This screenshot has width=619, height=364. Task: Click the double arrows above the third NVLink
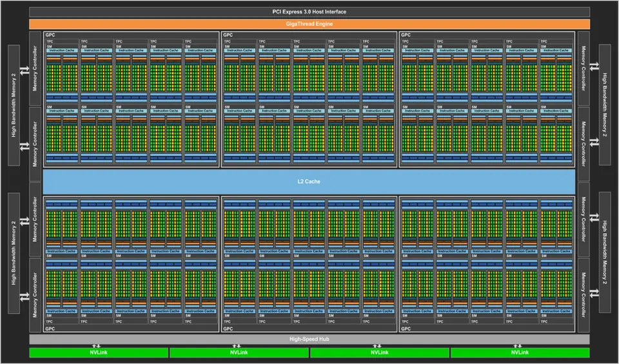click(x=378, y=345)
